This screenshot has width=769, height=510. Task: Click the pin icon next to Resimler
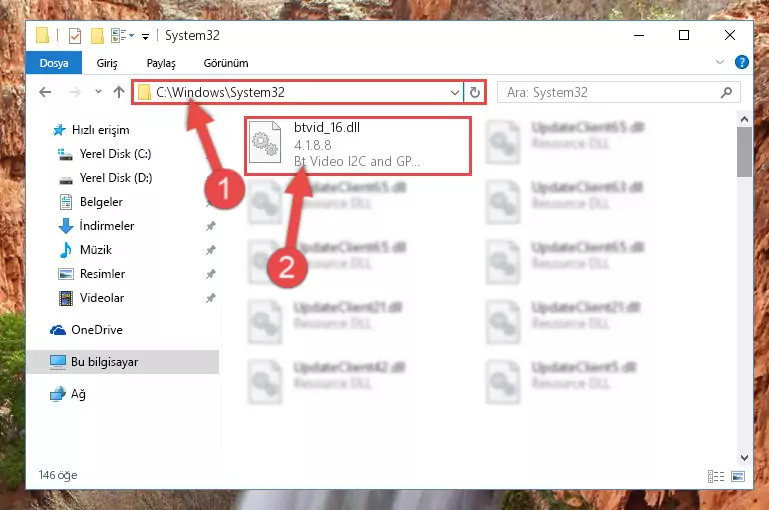pyautogui.click(x=211, y=274)
